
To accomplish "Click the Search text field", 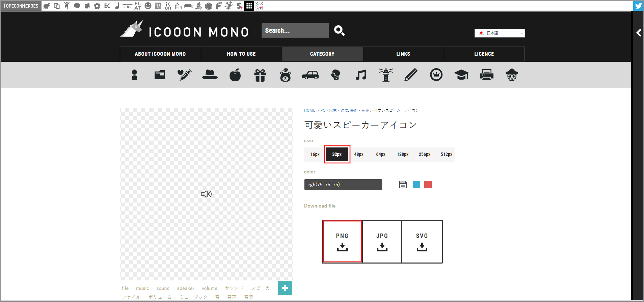I will click(x=295, y=30).
